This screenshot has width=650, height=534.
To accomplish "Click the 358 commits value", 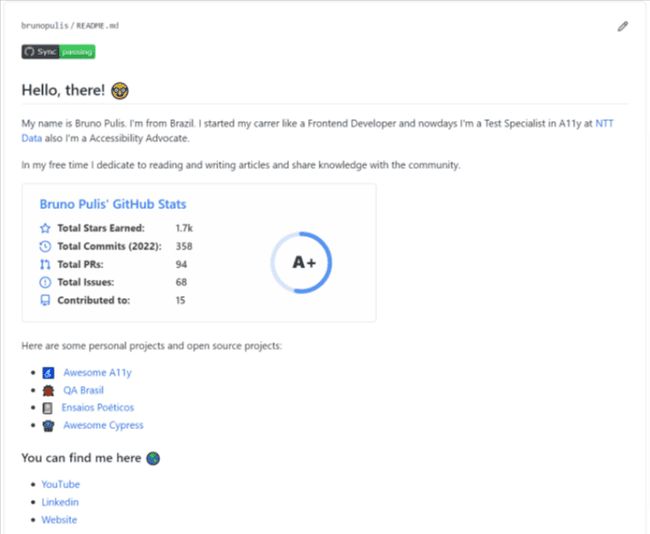I will tap(184, 246).
